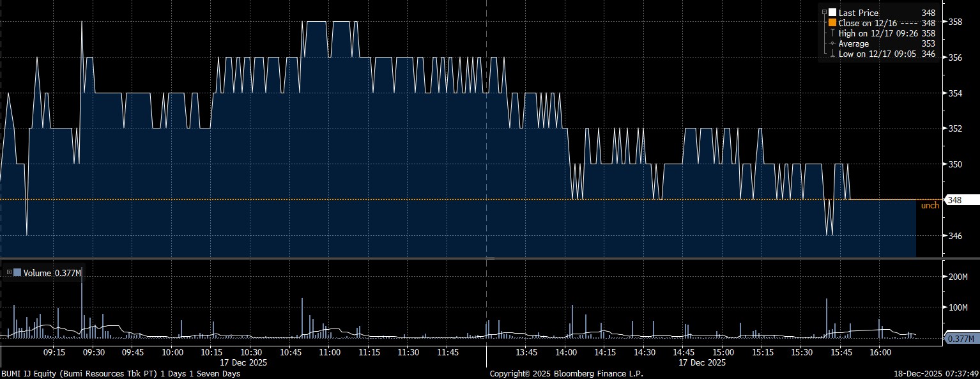Select the High on 12/17 marker icon
This screenshot has width=980, height=379.
pos(832,33)
